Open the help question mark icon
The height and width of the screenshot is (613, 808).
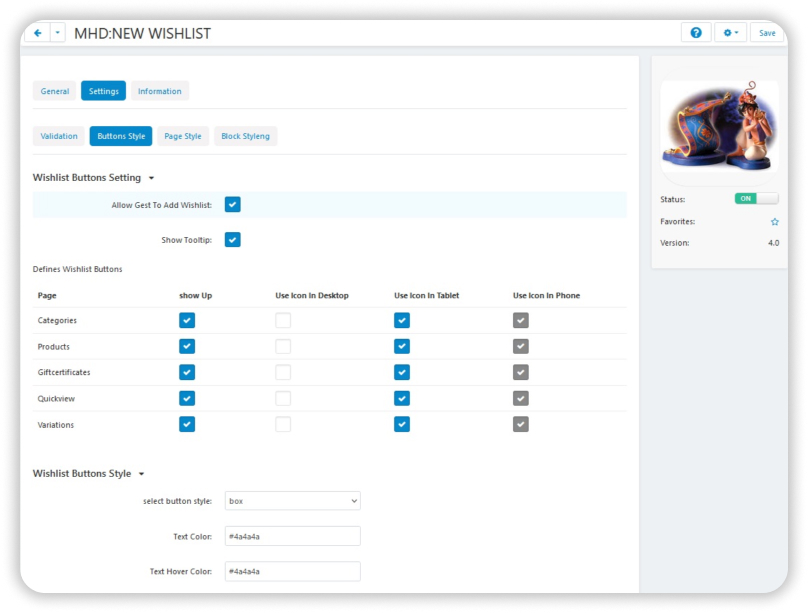click(x=696, y=33)
